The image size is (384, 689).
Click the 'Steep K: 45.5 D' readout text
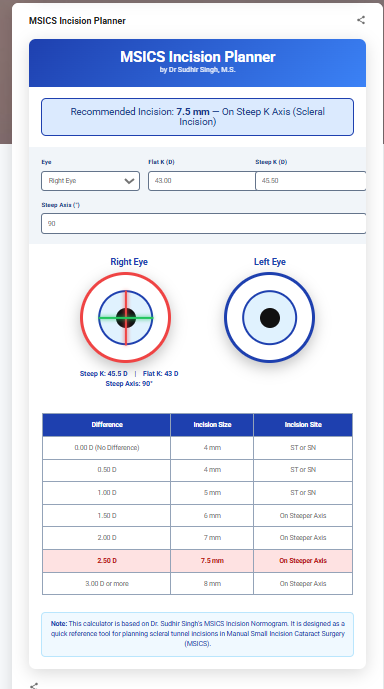tap(104, 374)
